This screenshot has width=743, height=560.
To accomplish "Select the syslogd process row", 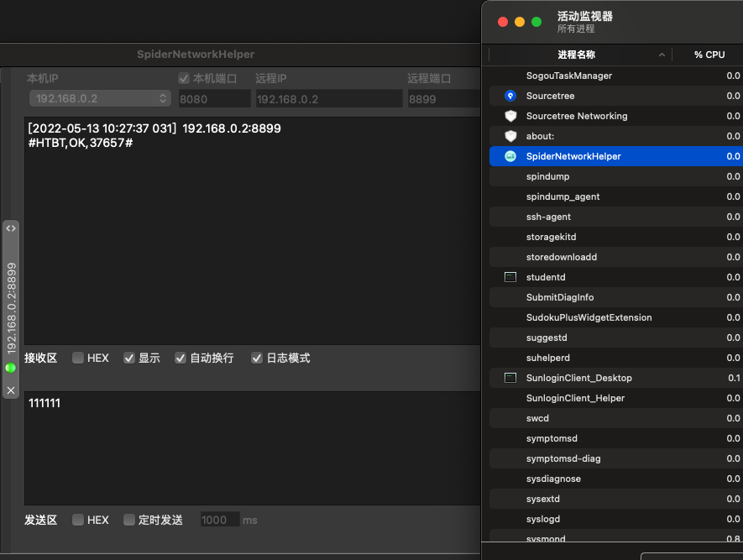I will click(616, 519).
